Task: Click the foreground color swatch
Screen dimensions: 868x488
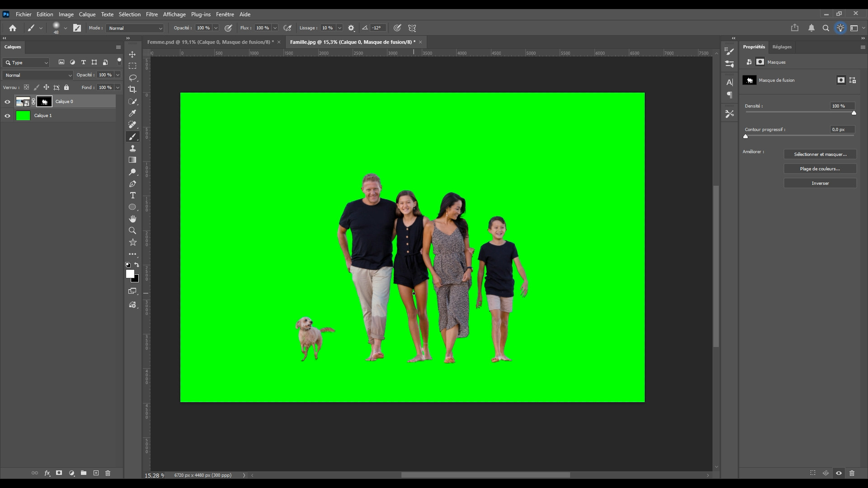Action: coord(130,274)
